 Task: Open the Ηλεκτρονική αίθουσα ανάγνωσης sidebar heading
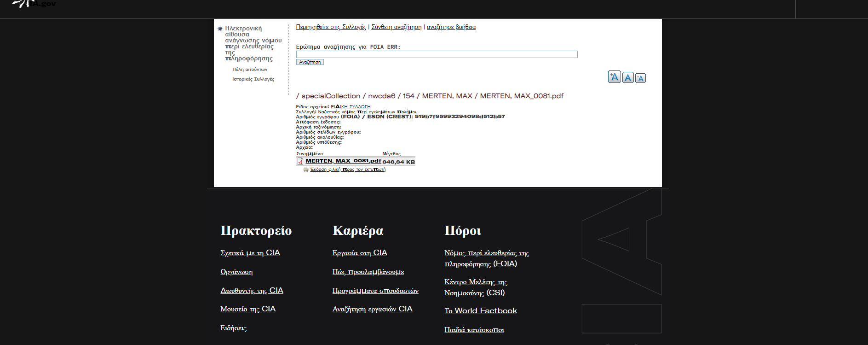click(x=253, y=43)
